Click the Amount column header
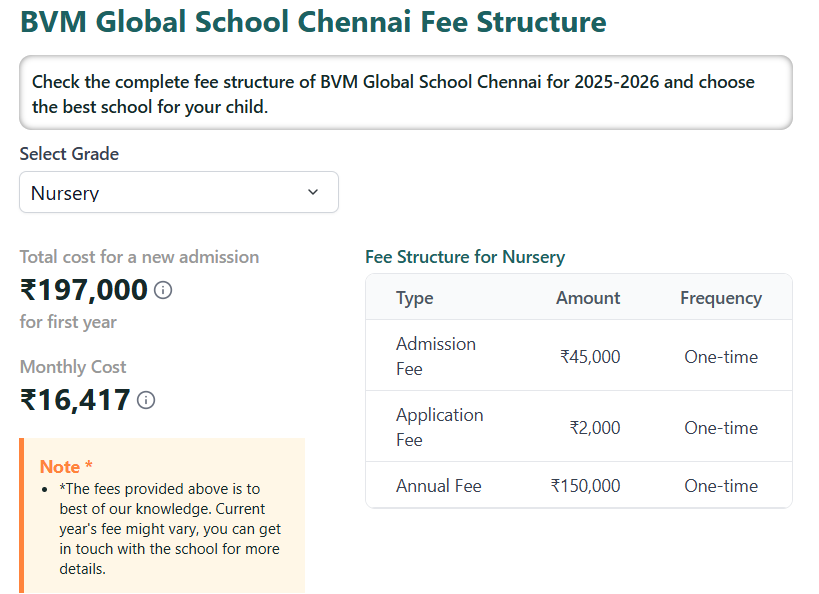Viewport: 819px width, 594px height. [x=588, y=298]
